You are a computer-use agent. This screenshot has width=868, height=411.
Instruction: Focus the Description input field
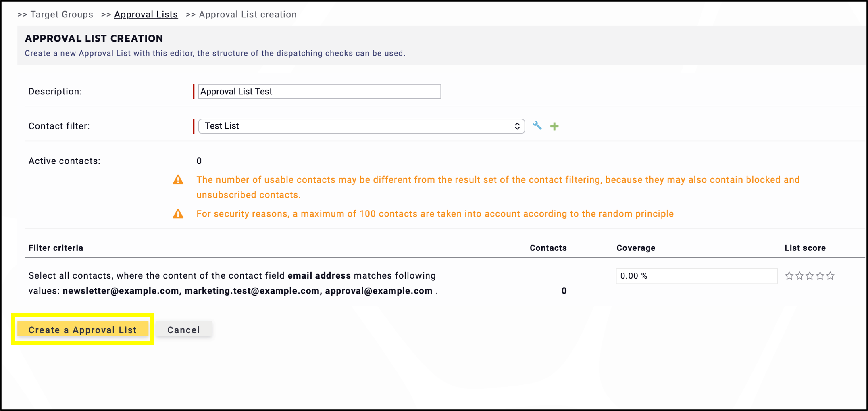(x=319, y=92)
